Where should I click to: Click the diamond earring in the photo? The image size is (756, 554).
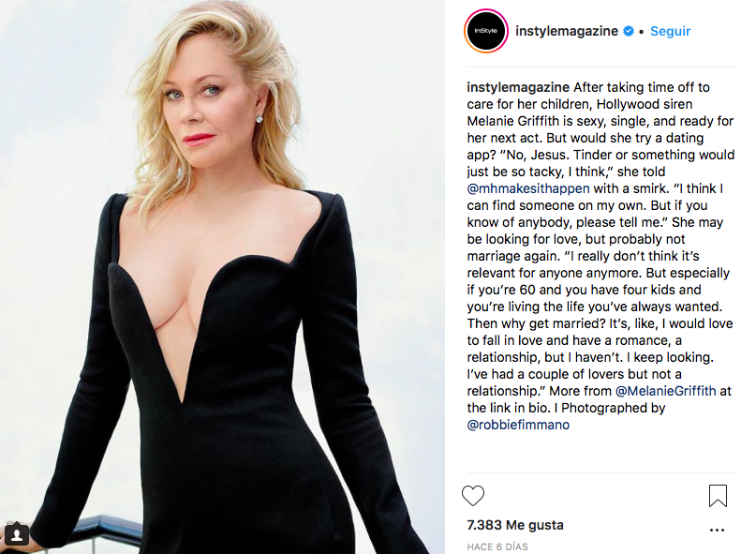pos(259,119)
